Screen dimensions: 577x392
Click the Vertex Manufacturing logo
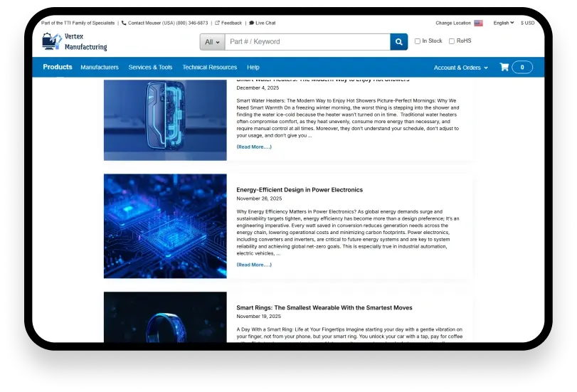click(75, 41)
